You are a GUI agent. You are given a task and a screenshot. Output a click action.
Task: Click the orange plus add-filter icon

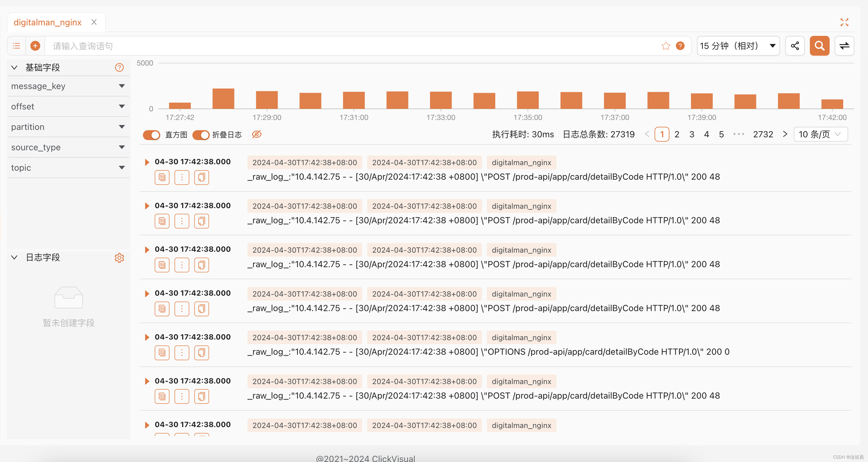pos(35,46)
